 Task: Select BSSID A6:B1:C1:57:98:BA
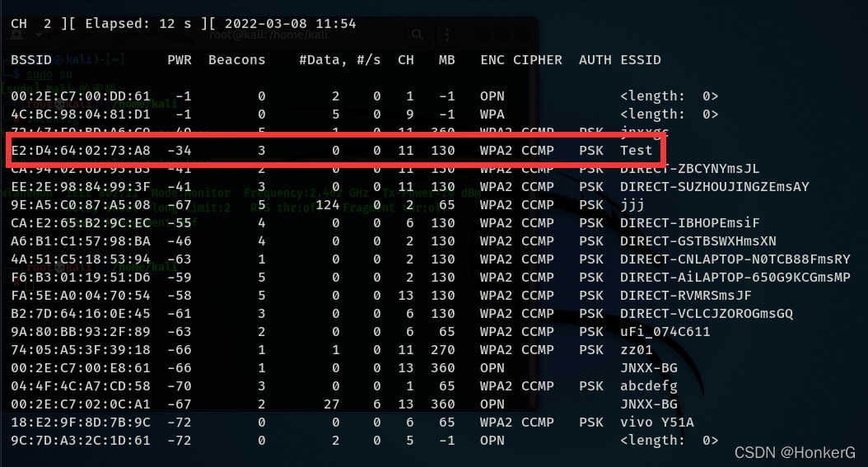tap(80, 241)
